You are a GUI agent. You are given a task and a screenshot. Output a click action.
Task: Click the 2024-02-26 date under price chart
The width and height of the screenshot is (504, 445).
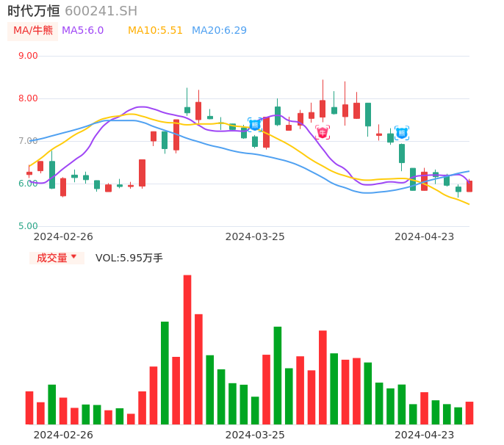pyautogui.click(x=63, y=236)
